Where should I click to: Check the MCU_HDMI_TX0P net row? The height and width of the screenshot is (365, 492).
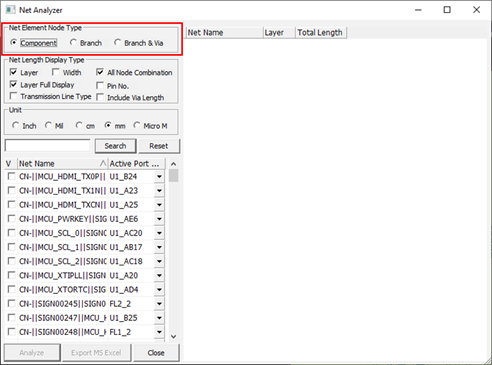point(11,176)
